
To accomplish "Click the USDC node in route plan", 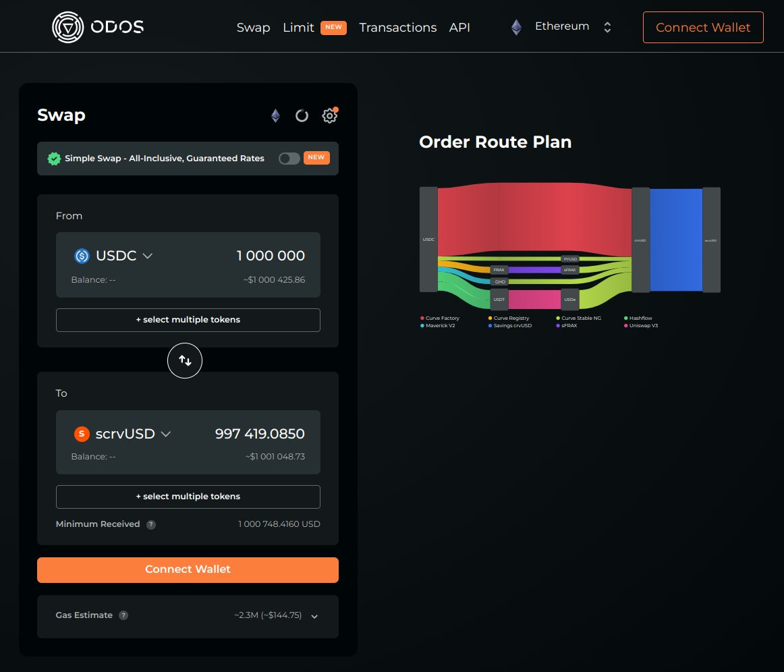I will (428, 240).
